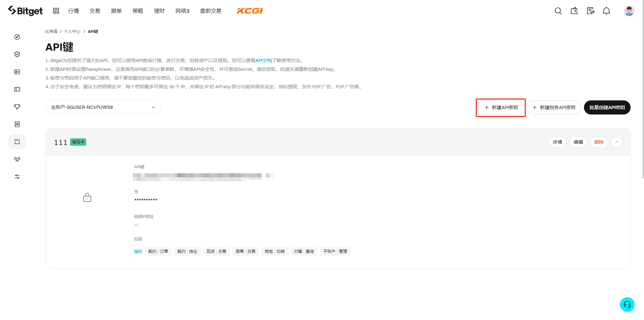Click the compass icon in sidebar
Screen dimensions: 644x320
(x=17, y=37)
